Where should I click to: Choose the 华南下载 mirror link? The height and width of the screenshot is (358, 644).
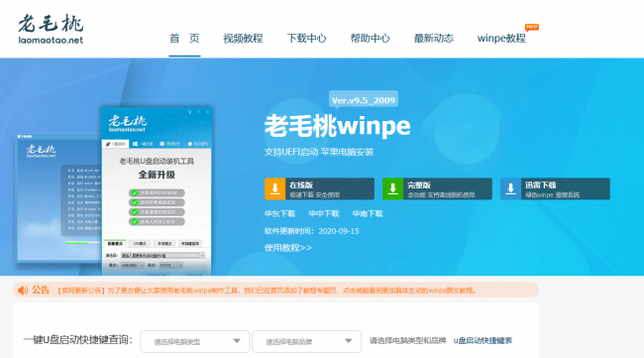(x=368, y=214)
